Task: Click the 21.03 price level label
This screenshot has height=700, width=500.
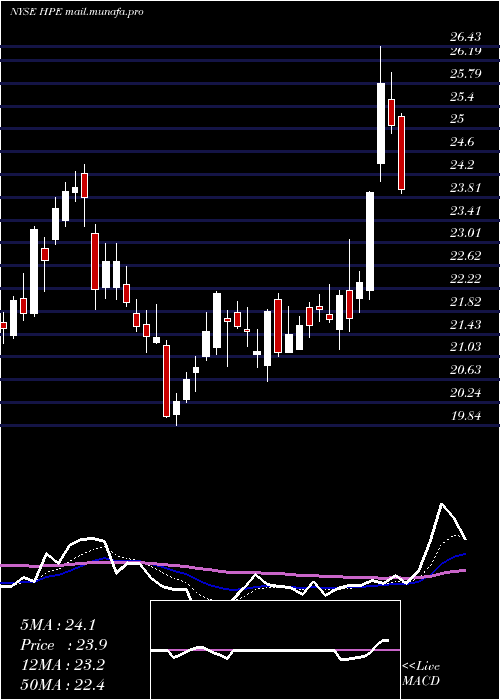Action: tap(466, 347)
